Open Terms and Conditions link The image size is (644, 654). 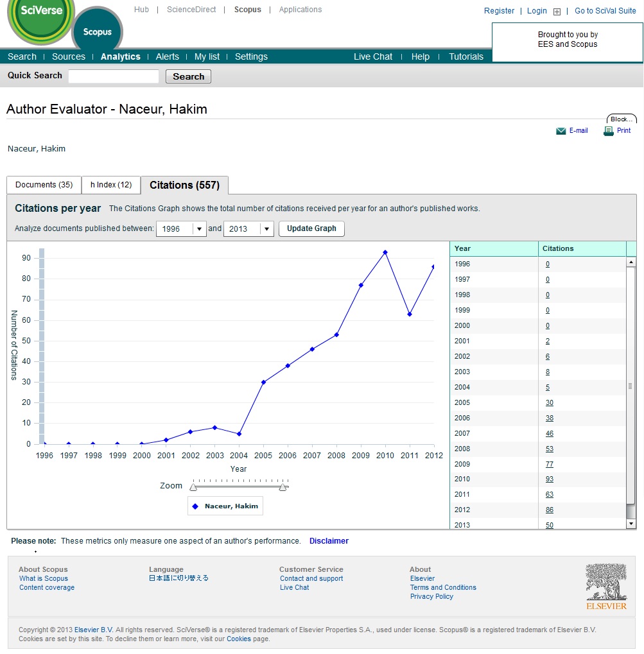(x=443, y=587)
